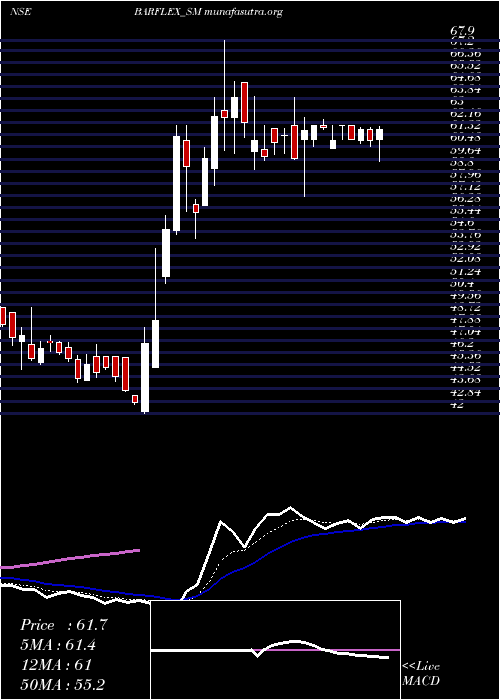
Task: Click the 51.24 price axis label
Action: click(465, 271)
